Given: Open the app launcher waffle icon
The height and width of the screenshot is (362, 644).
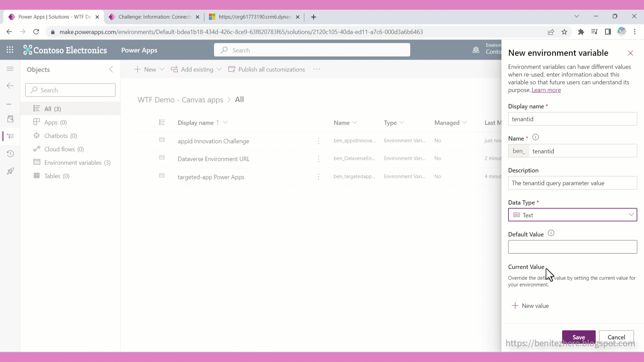Looking at the screenshot, I should (x=10, y=50).
